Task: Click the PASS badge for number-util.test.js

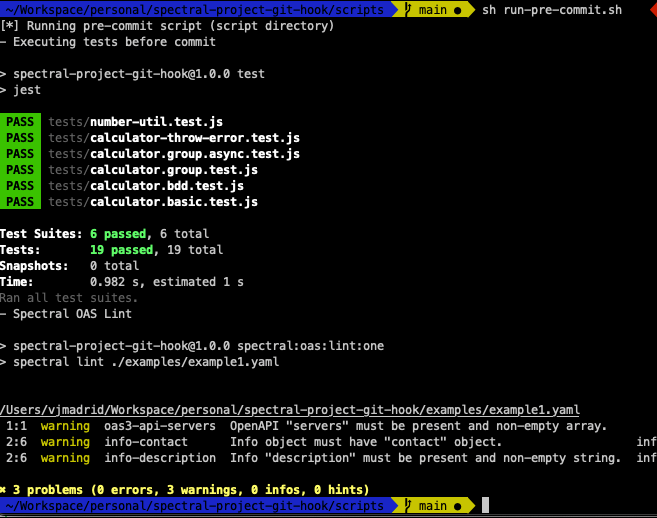Action: (x=20, y=122)
